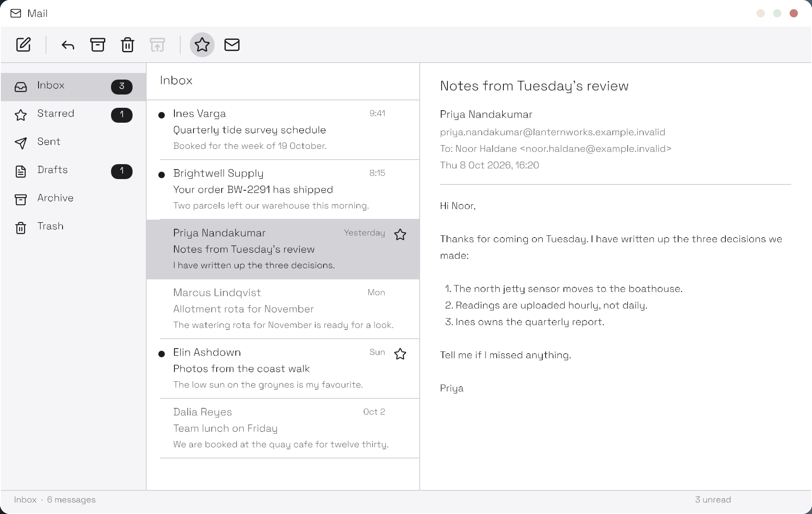Click sender name Priya Nandakumar in reading pane
The width and height of the screenshot is (812, 514).
click(x=486, y=115)
